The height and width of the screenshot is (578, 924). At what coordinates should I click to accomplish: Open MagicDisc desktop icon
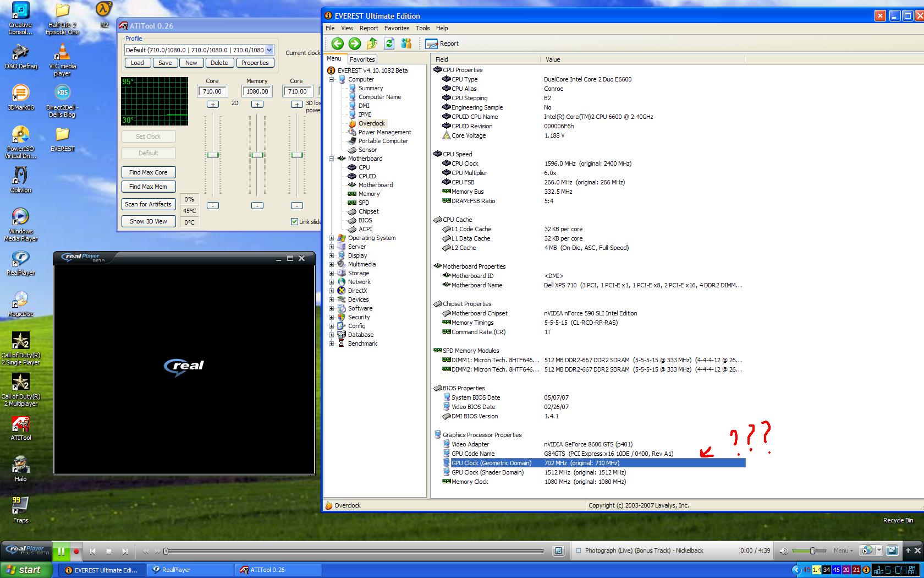(20, 304)
